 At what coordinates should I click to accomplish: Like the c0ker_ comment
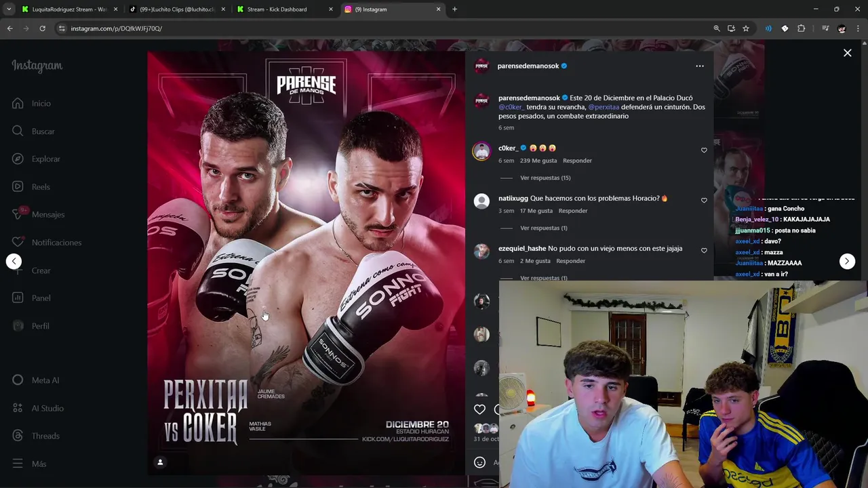click(x=704, y=150)
